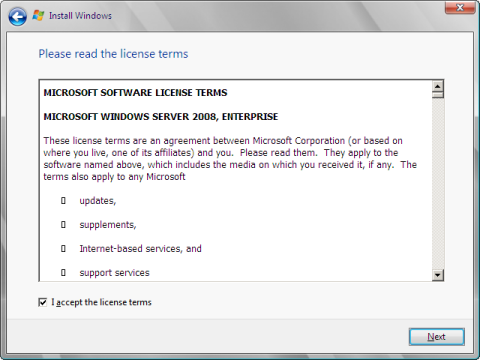Click the license agreement introductory paragraph
Screen dimensions: 480x360
pos(230,159)
